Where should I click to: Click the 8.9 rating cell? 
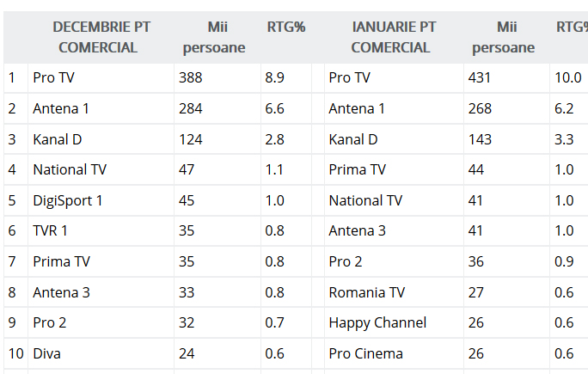click(x=275, y=77)
